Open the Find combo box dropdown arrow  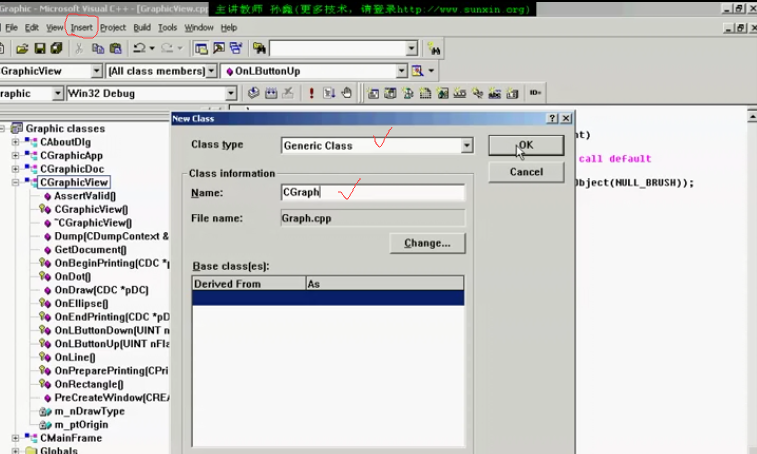[411, 48]
